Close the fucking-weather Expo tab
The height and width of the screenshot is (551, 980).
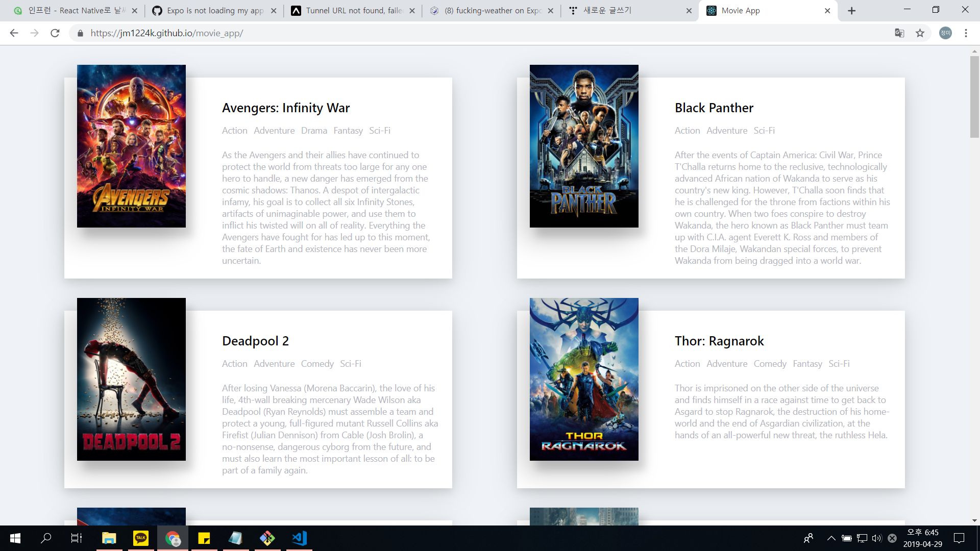pyautogui.click(x=550, y=11)
